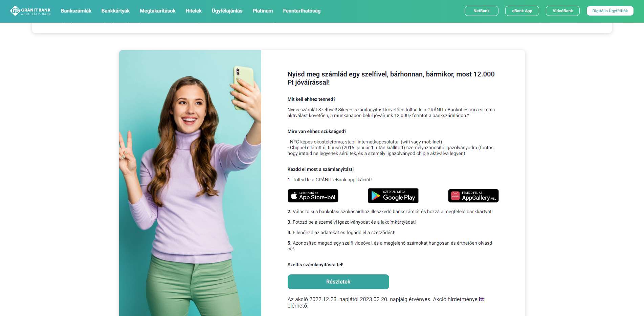Click the NetBank button
This screenshot has width=644, height=316.
[x=482, y=11]
